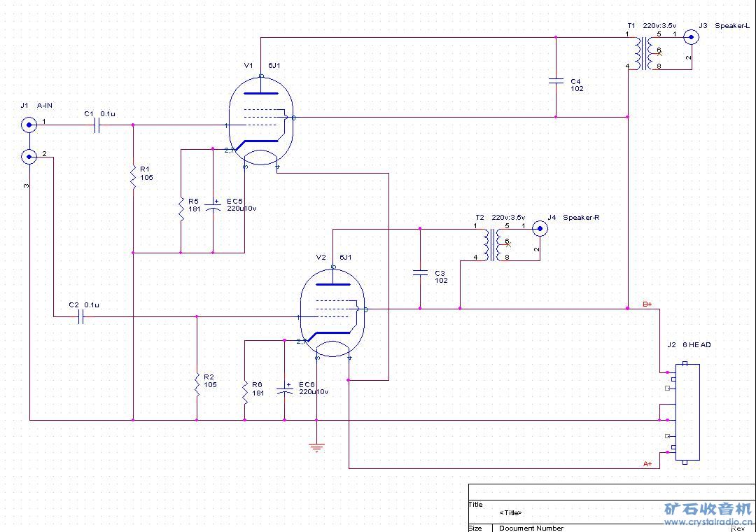Click the "6J1" label of V1
This screenshot has height=532, width=756.
pyautogui.click(x=274, y=66)
